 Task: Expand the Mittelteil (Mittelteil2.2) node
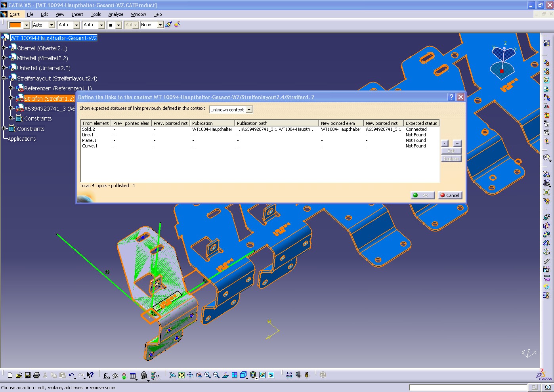[4, 58]
